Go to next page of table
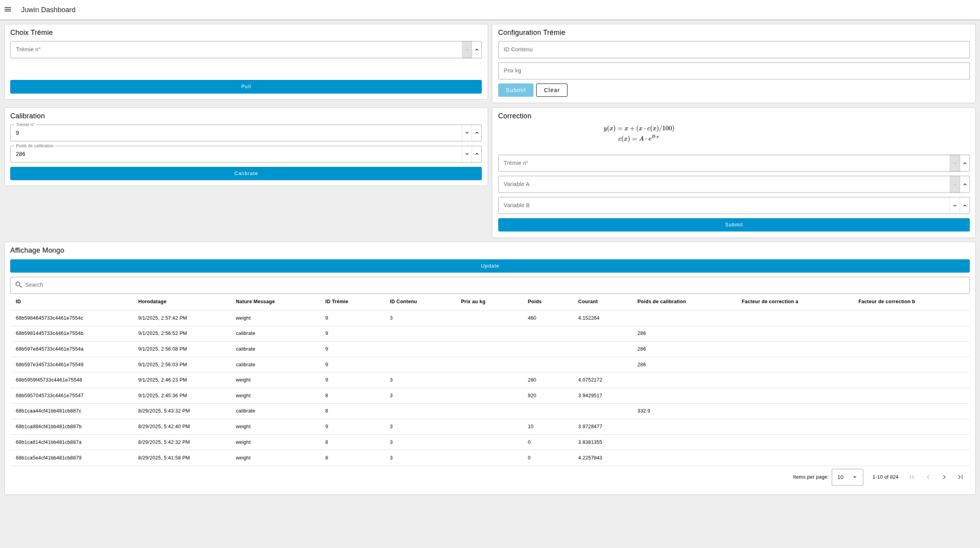This screenshot has height=548, width=980. [944, 477]
